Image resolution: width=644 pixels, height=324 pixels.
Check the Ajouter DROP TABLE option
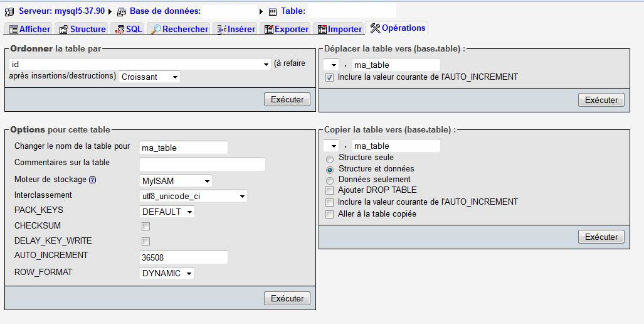330,190
